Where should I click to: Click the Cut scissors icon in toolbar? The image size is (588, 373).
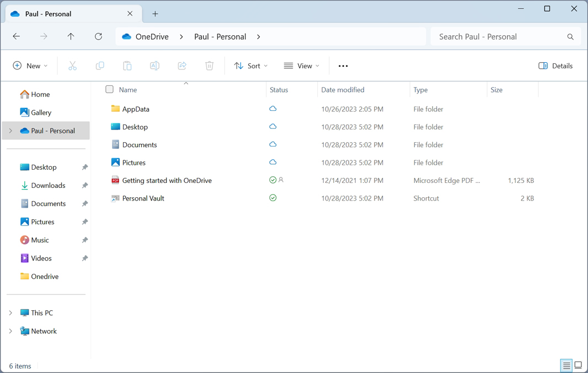tap(72, 66)
